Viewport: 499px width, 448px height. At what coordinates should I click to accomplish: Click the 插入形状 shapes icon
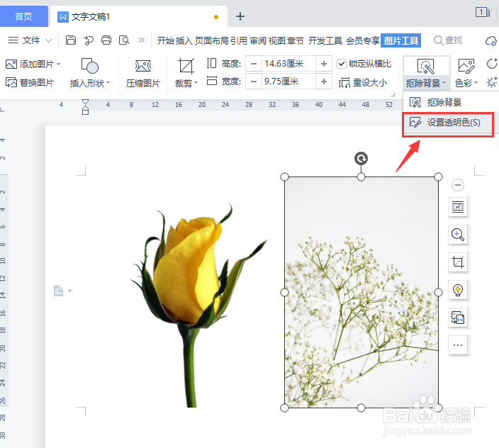click(90, 65)
